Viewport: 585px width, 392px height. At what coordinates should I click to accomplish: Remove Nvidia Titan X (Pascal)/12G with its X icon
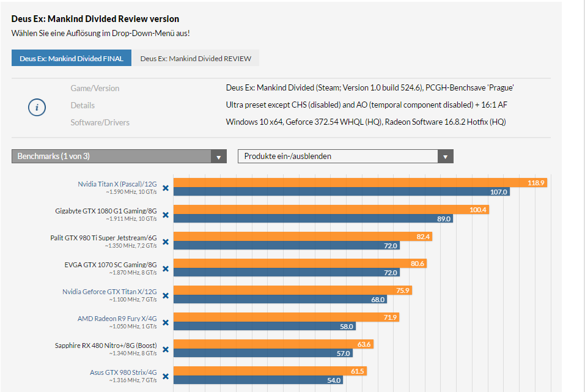pos(166,188)
